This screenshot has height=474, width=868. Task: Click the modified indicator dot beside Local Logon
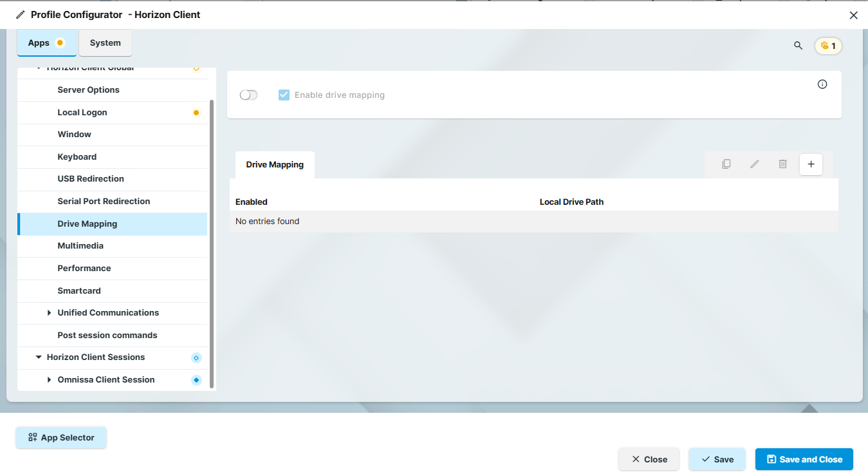(196, 111)
